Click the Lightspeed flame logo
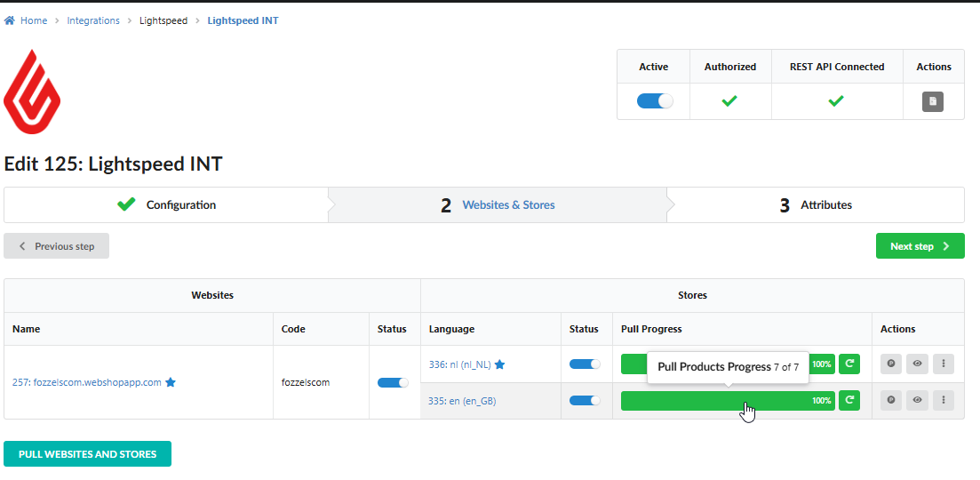Viewport: 980px width, 480px height. (32, 92)
